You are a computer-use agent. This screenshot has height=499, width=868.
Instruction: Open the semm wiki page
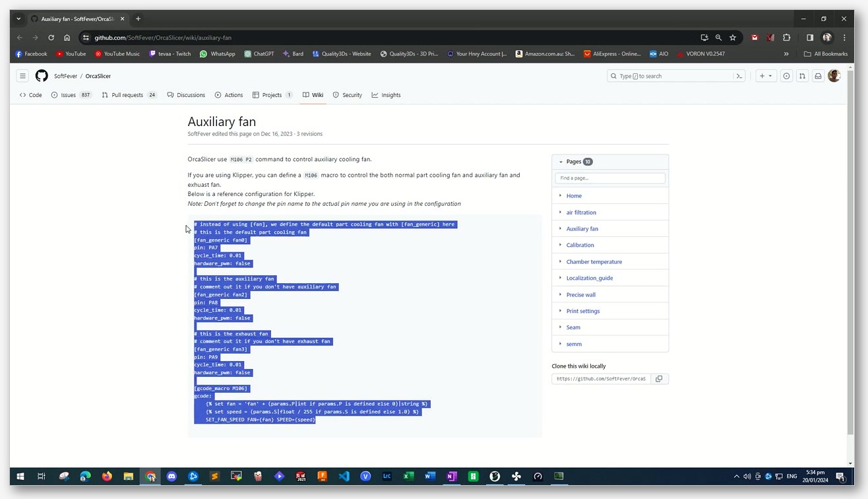574,344
